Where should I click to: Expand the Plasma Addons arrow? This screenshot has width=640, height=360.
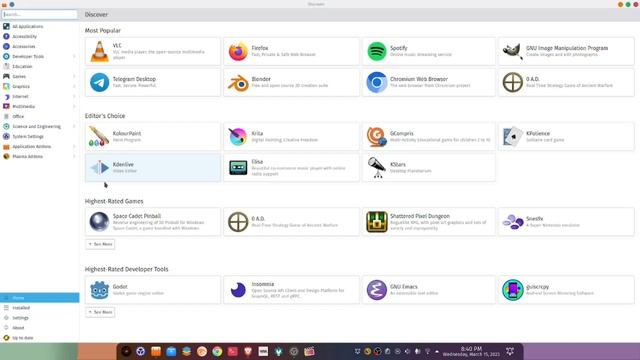(x=74, y=156)
